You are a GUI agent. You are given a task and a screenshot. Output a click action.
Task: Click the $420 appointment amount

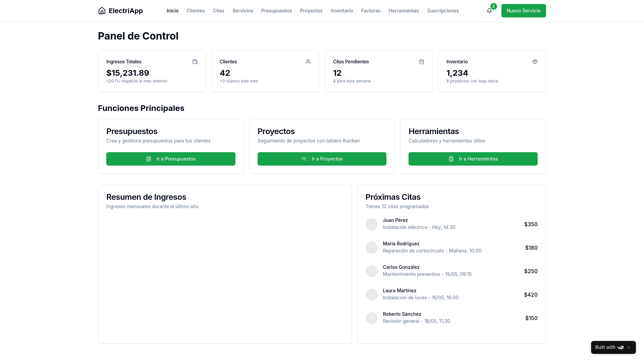(531, 295)
